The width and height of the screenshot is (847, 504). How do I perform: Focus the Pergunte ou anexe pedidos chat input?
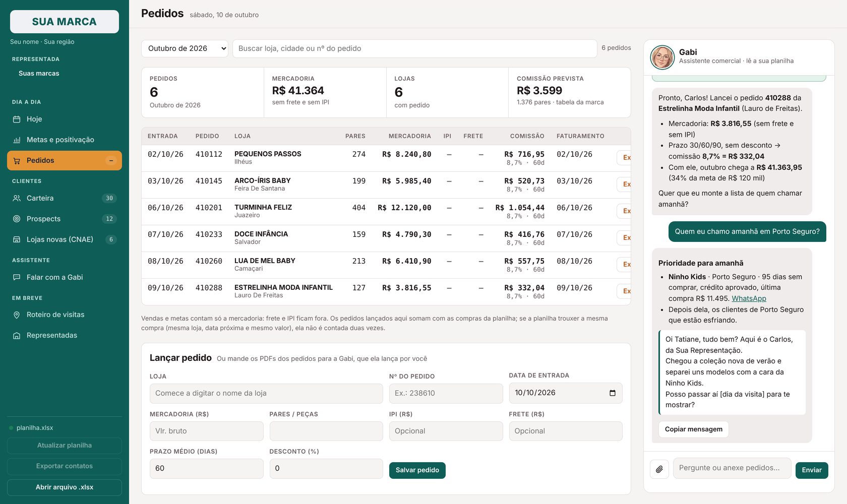[x=732, y=468]
